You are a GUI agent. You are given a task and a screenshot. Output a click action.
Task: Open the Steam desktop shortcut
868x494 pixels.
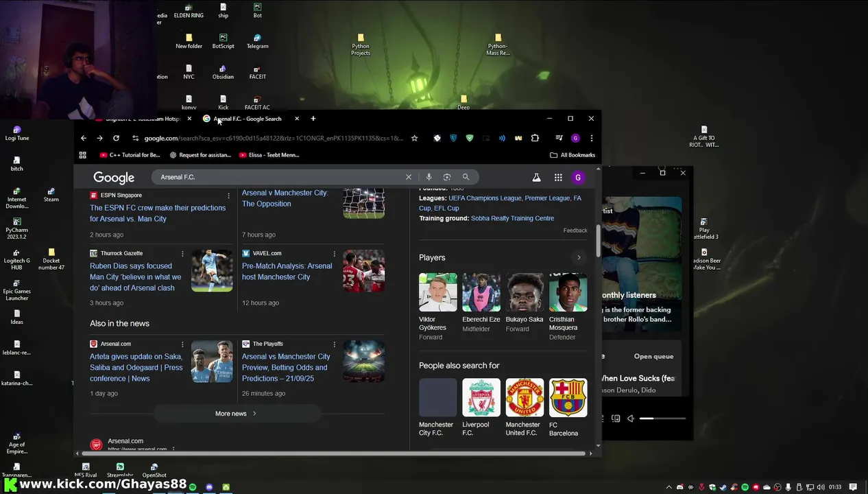(51, 195)
